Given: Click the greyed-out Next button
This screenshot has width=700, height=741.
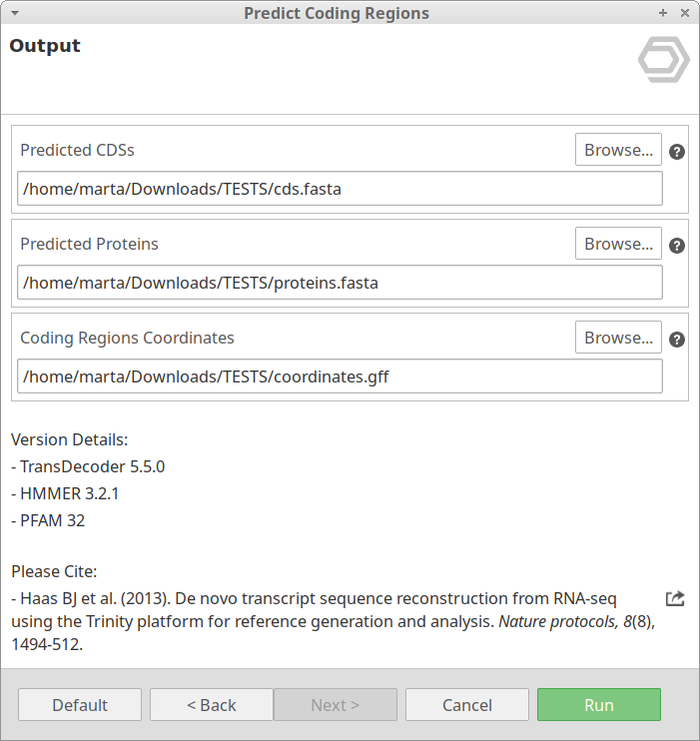Looking at the screenshot, I should (x=336, y=705).
